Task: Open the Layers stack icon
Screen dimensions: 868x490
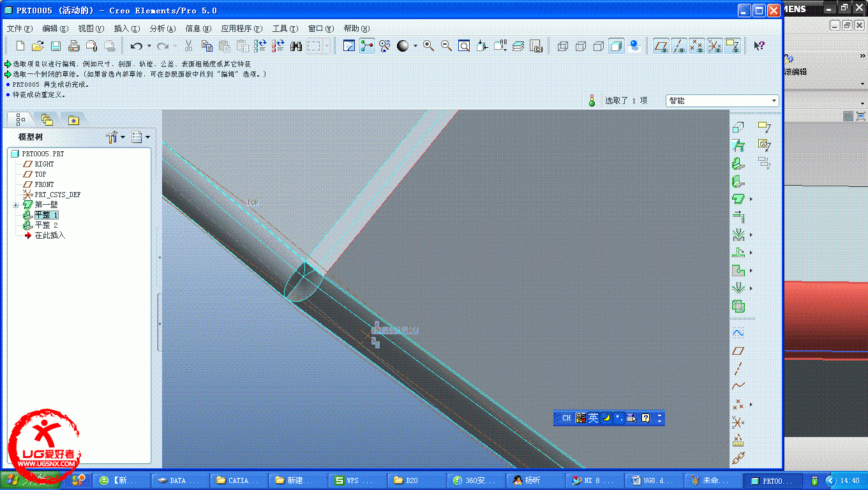Action: [x=518, y=46]
